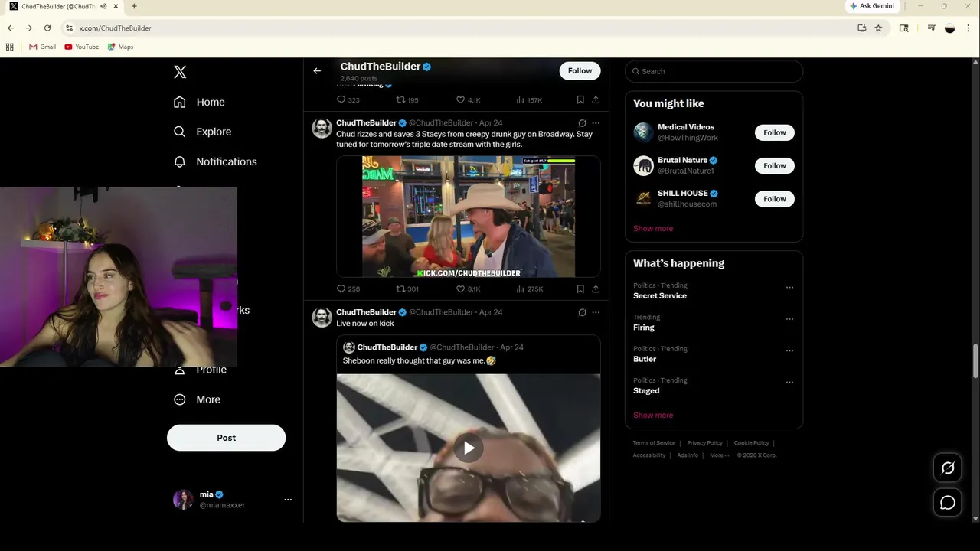Follow ChudTheBuilder from header
Viewport: 980px width, 551px height.
[580, 71]
